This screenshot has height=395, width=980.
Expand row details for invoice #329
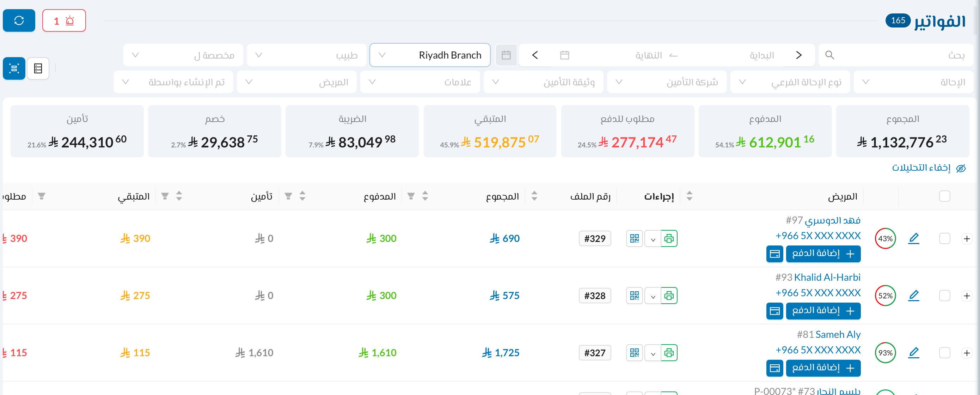click(x=967, y=239)
